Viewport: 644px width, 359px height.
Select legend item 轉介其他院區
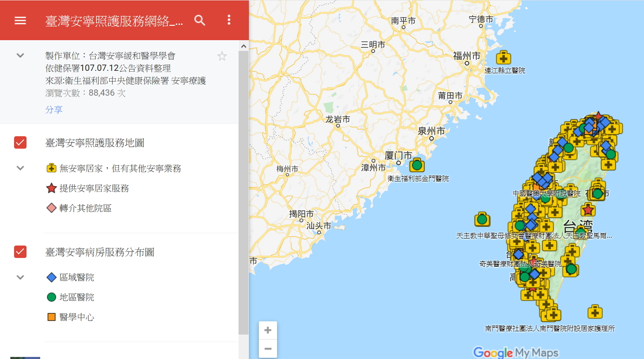pyautogui.click(x=85, y=208)
